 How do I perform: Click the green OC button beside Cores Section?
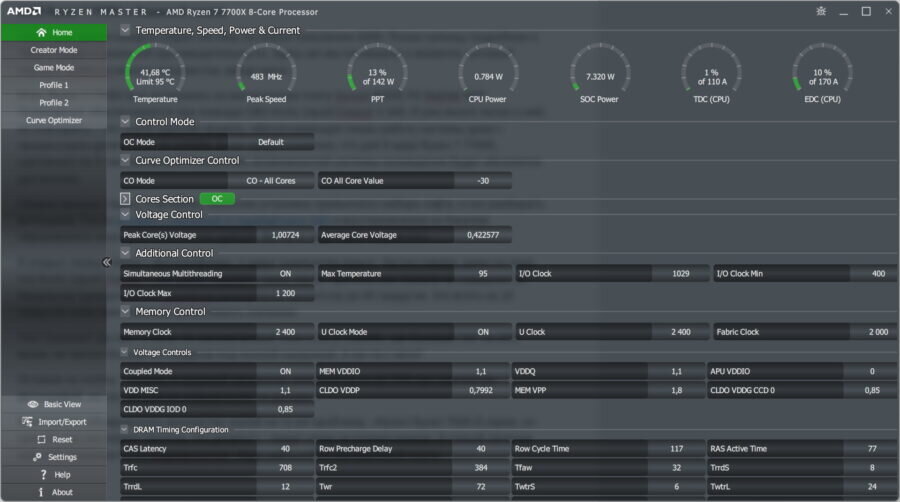217,199
